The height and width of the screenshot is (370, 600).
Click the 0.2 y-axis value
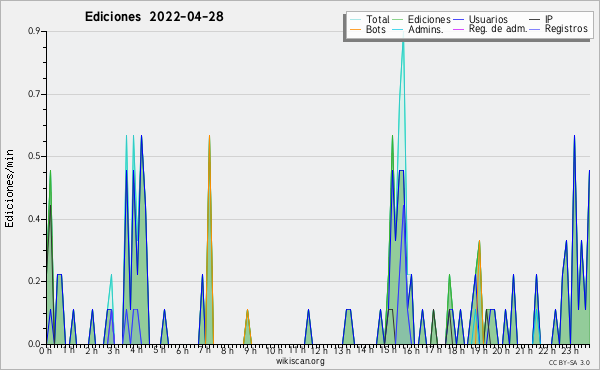(x=34, y=281)
